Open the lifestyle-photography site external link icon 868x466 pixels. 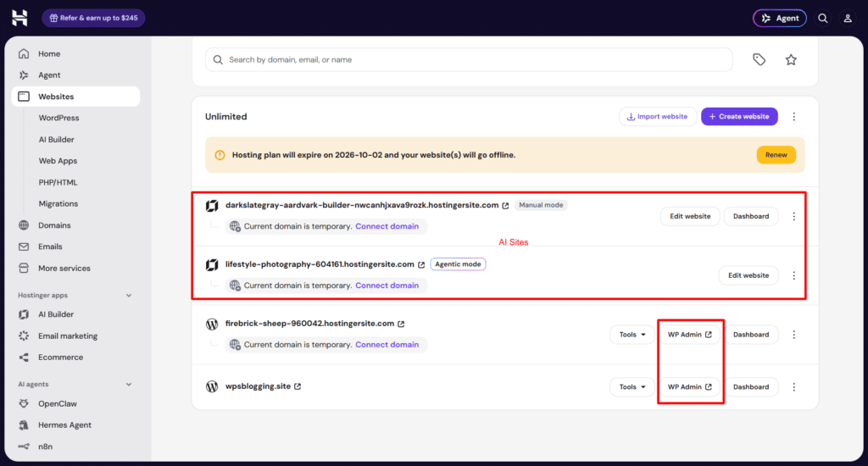pyautogui.click(x=421, y=264)
